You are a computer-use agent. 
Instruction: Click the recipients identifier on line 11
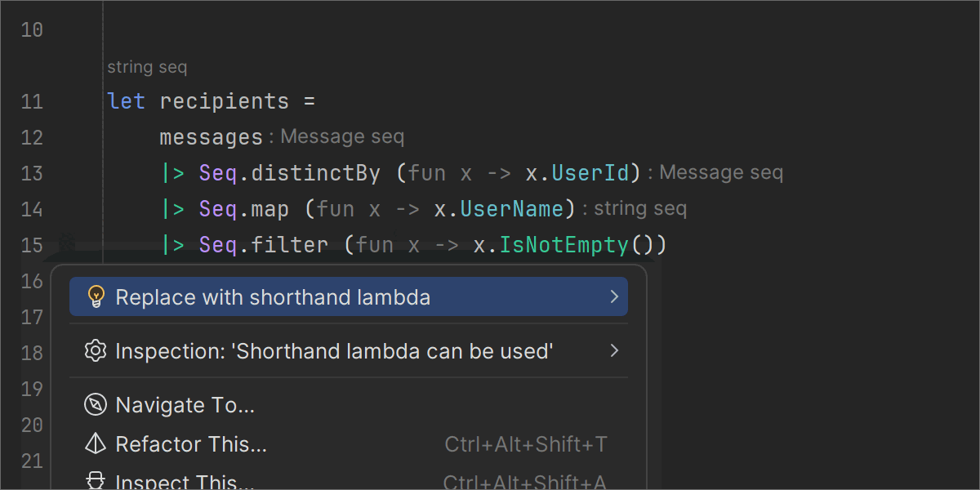click(x=224, y=101)
